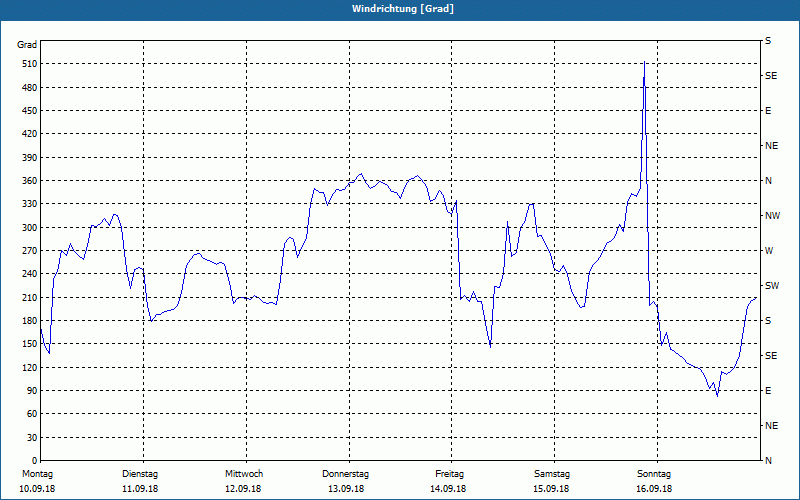This screenshot has height=500, width=800.
Task: Pick the date "13.09.18" under Donnerstag
Action: (x=346, y=489)
